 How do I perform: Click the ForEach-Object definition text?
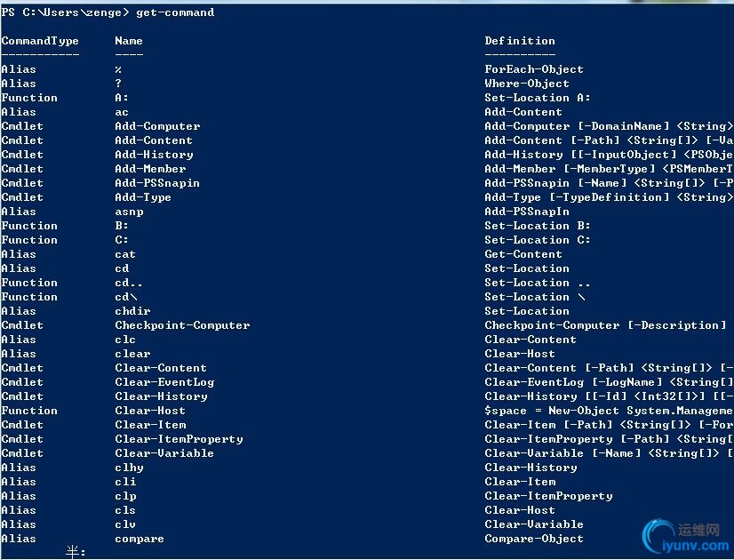pos(534,69)
